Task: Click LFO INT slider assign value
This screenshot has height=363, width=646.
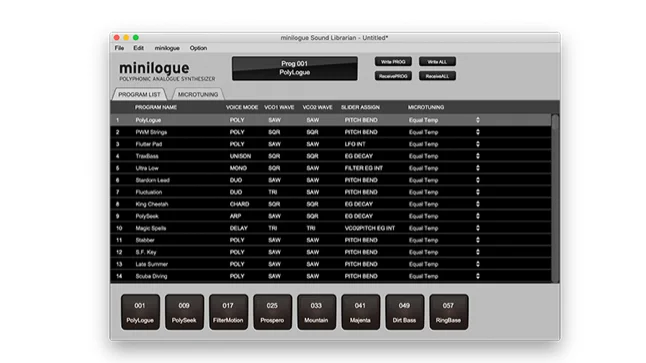Action: pos(355,144)
